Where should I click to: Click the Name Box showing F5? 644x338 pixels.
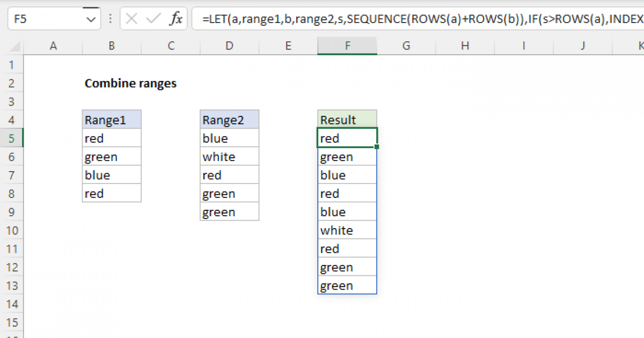[x=48, y=18]
